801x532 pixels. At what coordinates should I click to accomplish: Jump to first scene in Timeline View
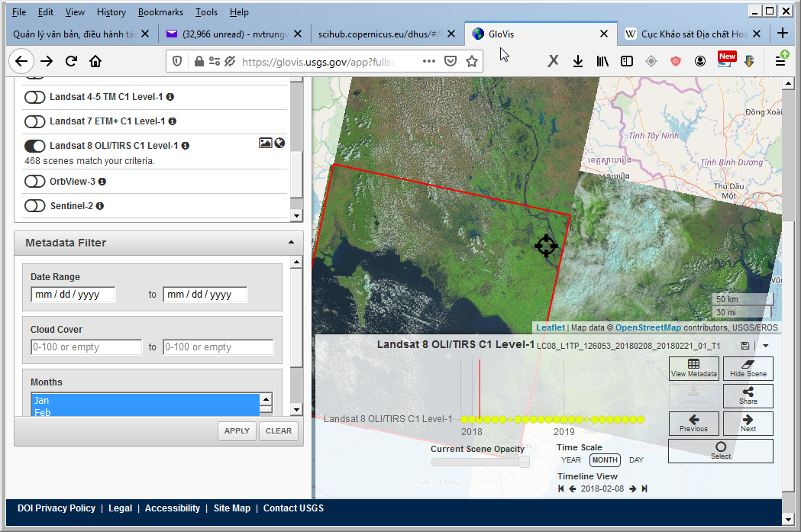tap(561, 488)
